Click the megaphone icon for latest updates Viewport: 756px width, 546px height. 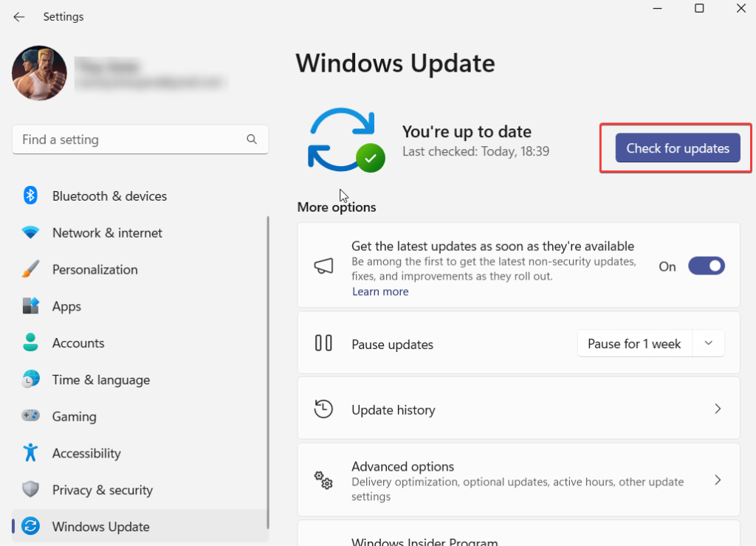[323, 266]
